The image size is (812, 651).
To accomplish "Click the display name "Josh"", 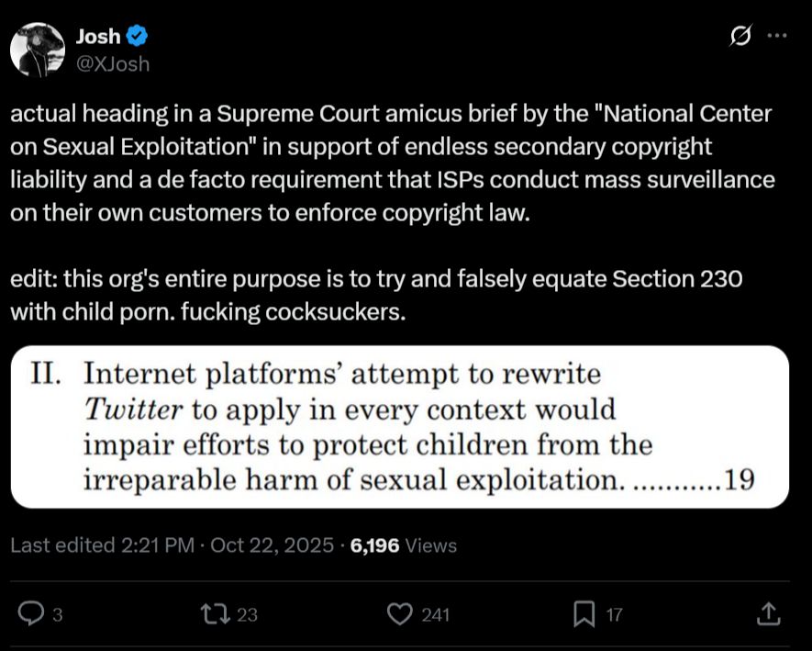I will (x=97, y=37).
